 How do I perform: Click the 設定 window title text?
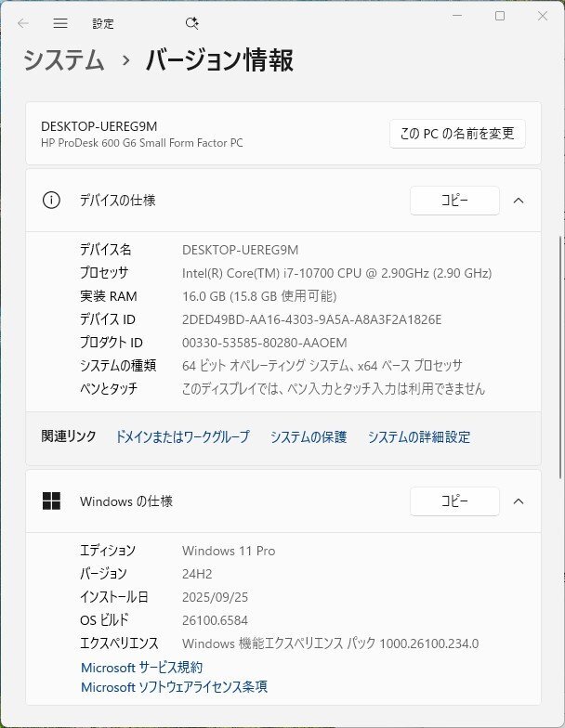(102, 24)
